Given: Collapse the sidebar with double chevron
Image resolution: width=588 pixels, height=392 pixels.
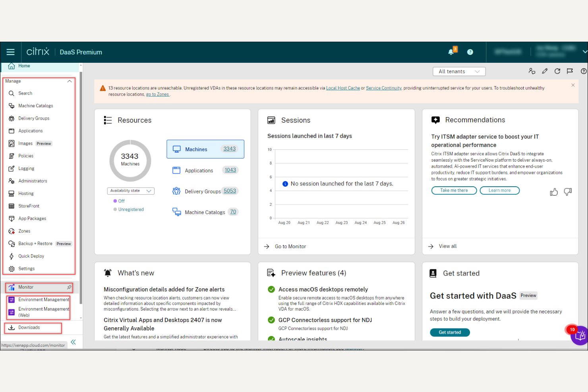Looking at the screenshot, I should 73,342.
